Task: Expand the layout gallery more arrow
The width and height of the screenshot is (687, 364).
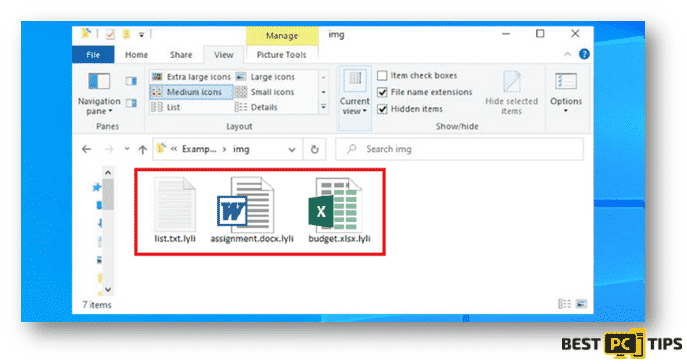Action: click(323, 107)
